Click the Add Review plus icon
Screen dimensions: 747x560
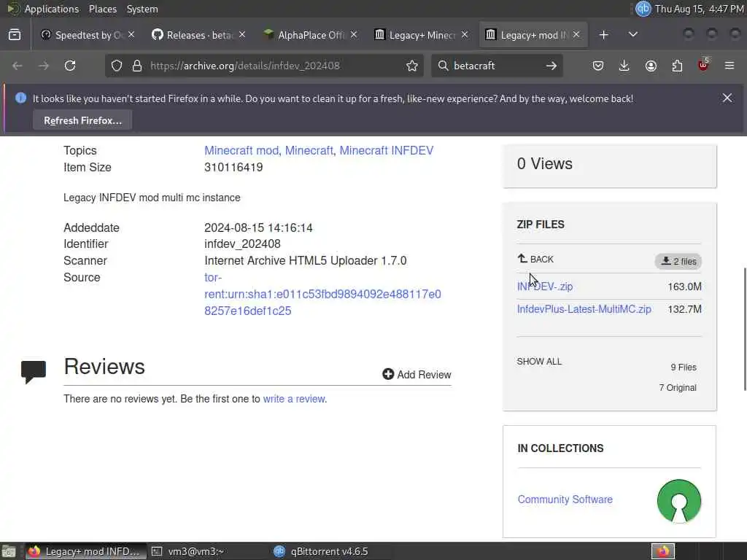pyautogui.click(x=388, y=374)
